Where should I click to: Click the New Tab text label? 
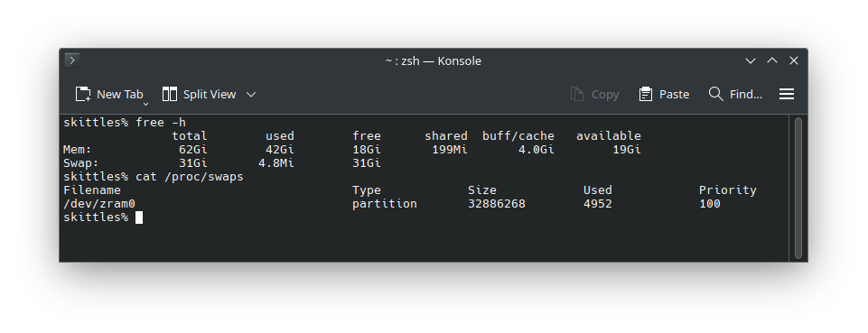pyautogui.click(x=119, y=95)
